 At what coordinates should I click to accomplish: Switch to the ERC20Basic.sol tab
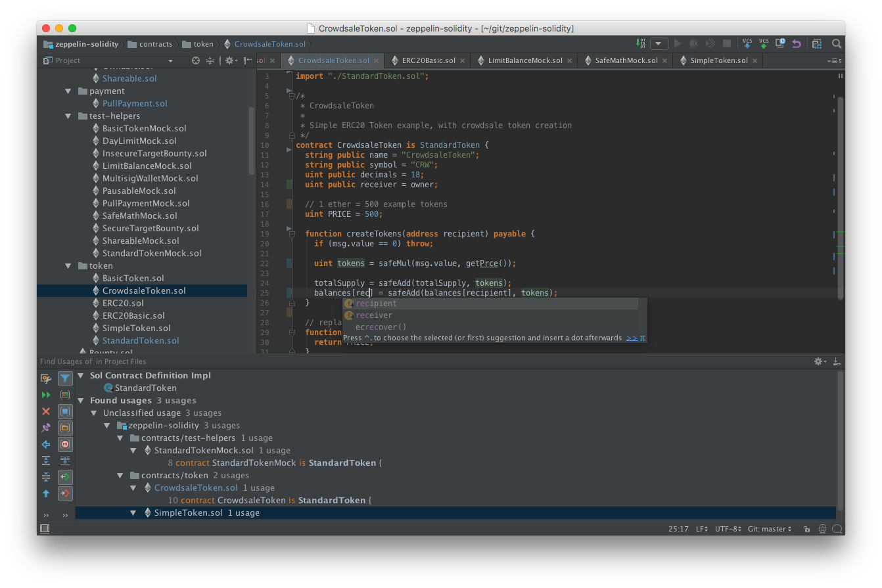429,60
